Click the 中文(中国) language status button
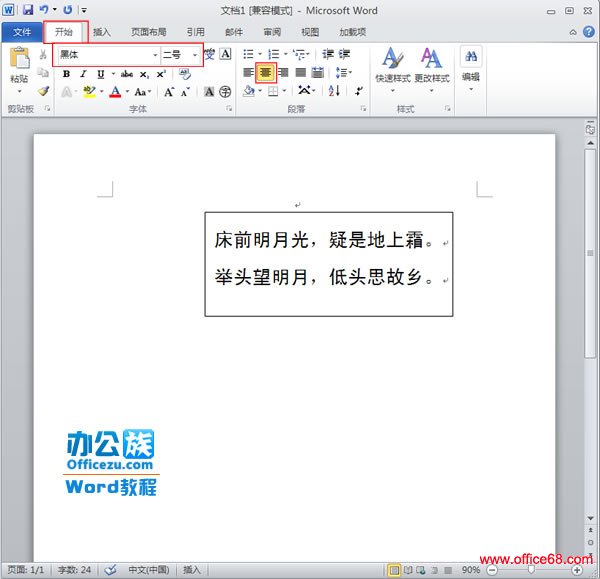Image resolution: width=600 pixels, height=579 pixels. coord(148,570)
